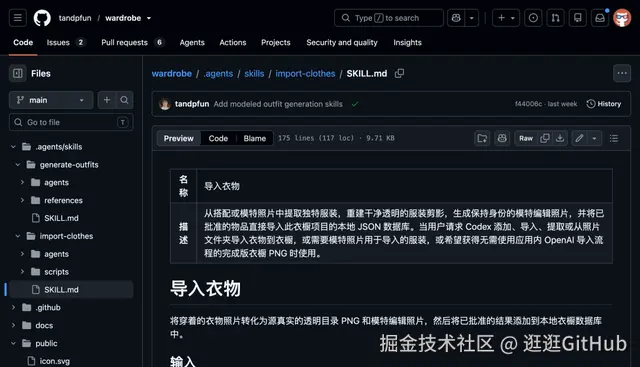Expand the scripts folder
The image size is (640, 367).
click(x=22, y=272)
